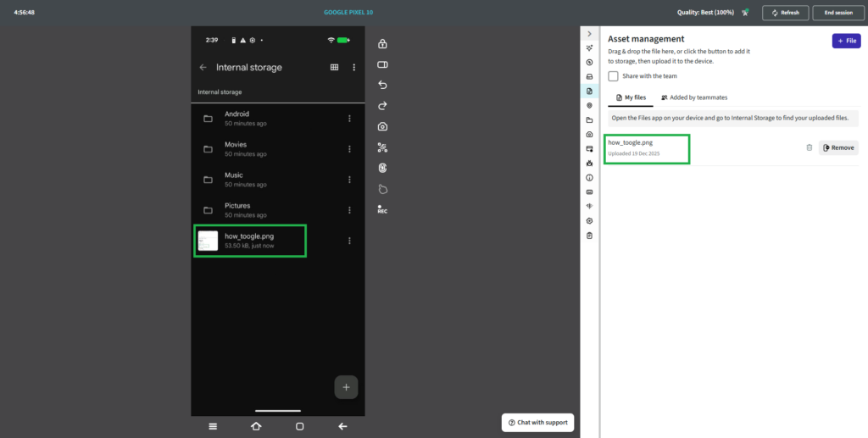This screenshot has height=438, width=868.
Task: Click trash icon next to how_toogle.png
Action: 809,147
